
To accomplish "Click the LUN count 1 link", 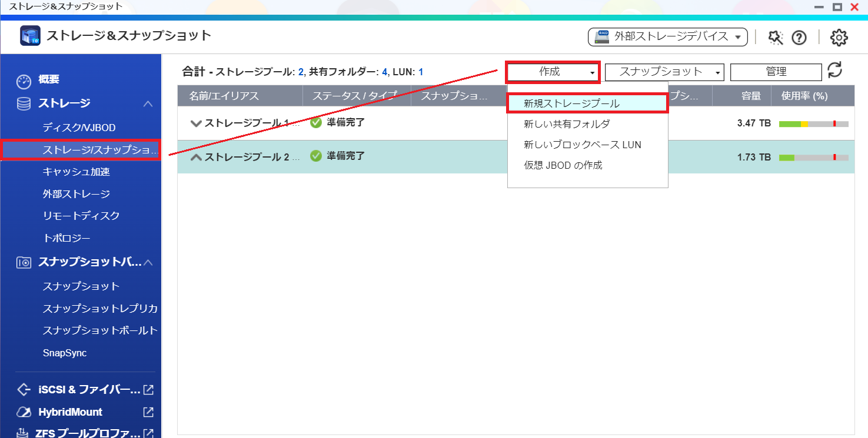I will (421, 72).
